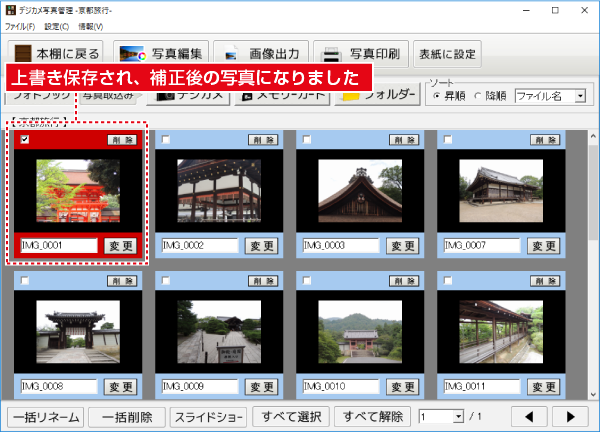Go to the next page arrow
Image resolution: width=601 pixels, height=433 pixels.
coord(569,416)
